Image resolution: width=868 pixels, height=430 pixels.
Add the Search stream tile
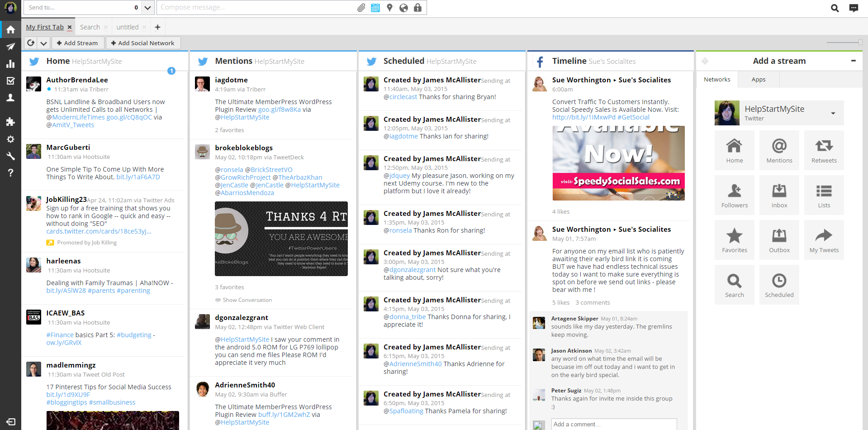pyautogui.click(x=734, y=285)
